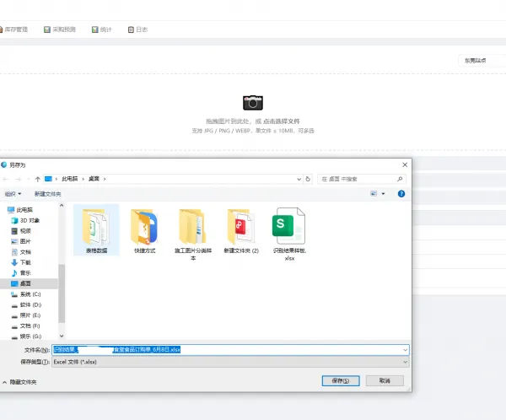Click the up-arrow parent folder icon
Screen dimensions: 506x420
coord(38,179)
